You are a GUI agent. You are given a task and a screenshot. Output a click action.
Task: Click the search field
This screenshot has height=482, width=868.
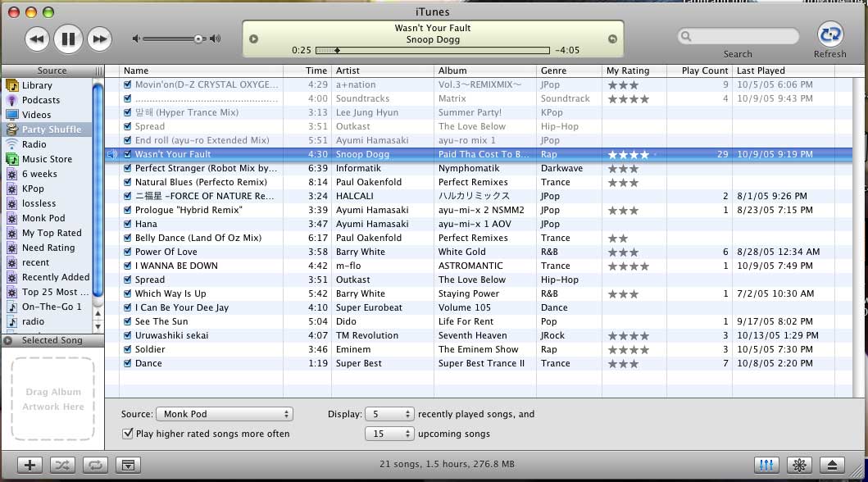click(738, 37)
